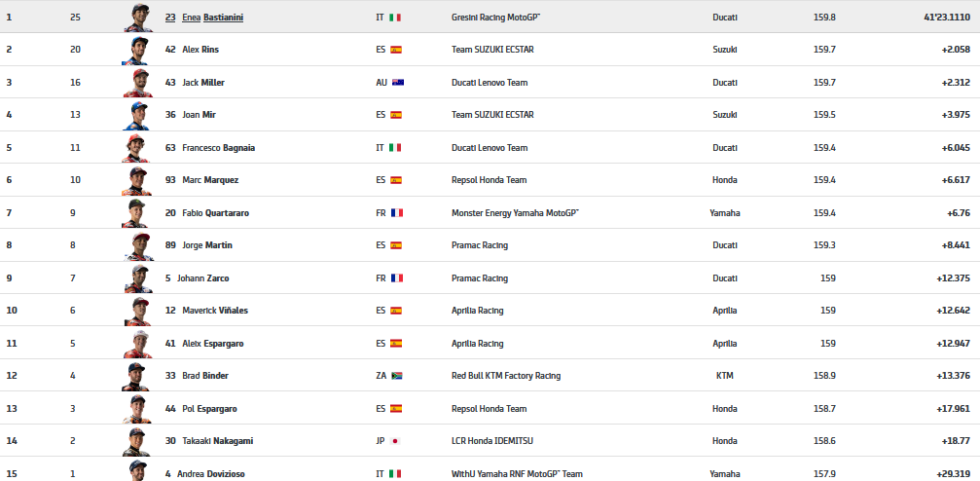The image size is (980, 481).
Task: Click Alex Rins's rider portrait
Action: [x=137, y=50]
